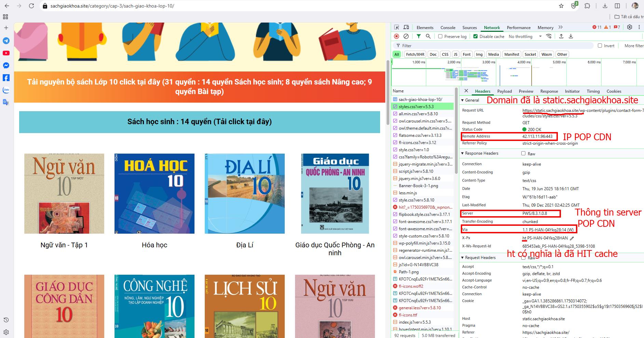Open DevTools settings gear icon

click(x=630, y=27)
